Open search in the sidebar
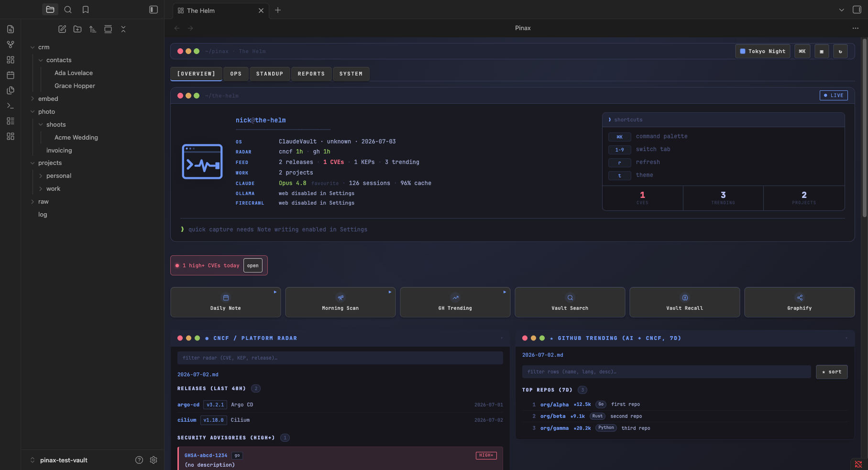This screenshot has height=470, width=868. tap(68, 10)
